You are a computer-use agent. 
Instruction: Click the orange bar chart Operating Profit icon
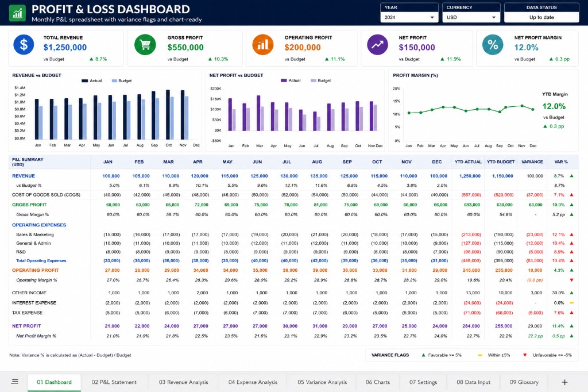(x=263, y=45)
